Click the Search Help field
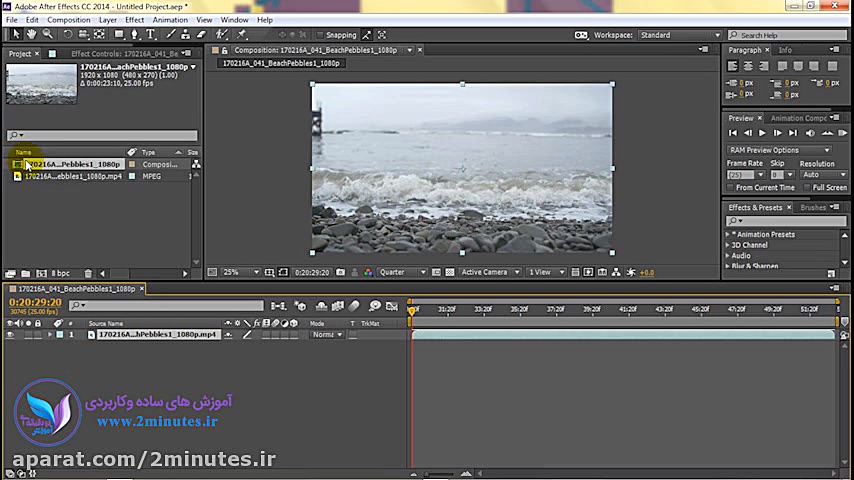The height and width of the screenshot is (480, 854). click(x=788, y=35)
